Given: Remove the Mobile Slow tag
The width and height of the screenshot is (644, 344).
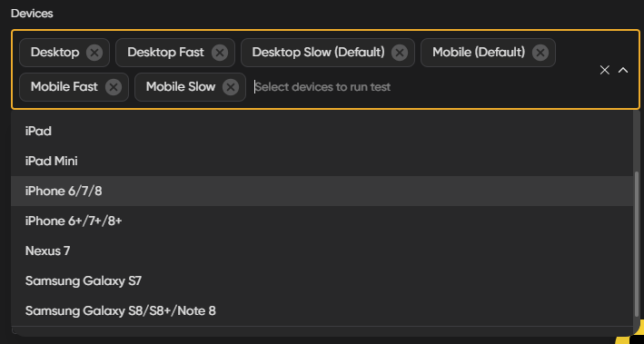Looking at the screenshot, I should tap(231, 87).
